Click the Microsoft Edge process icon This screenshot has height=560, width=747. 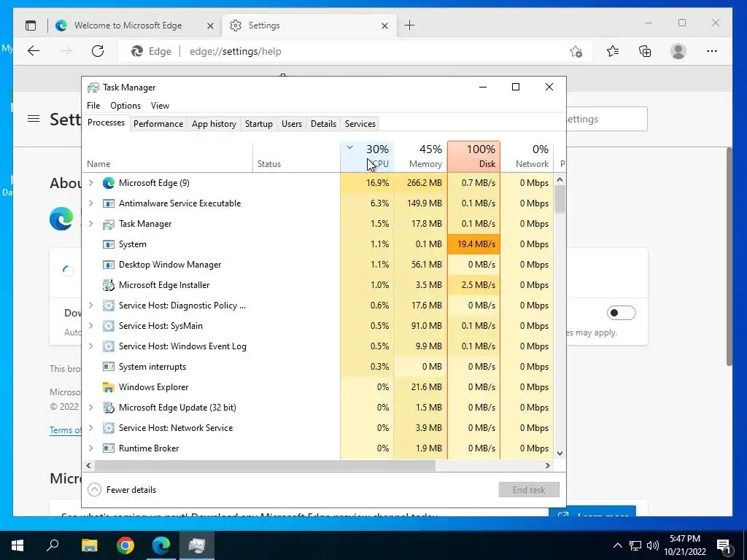(109, 183)
